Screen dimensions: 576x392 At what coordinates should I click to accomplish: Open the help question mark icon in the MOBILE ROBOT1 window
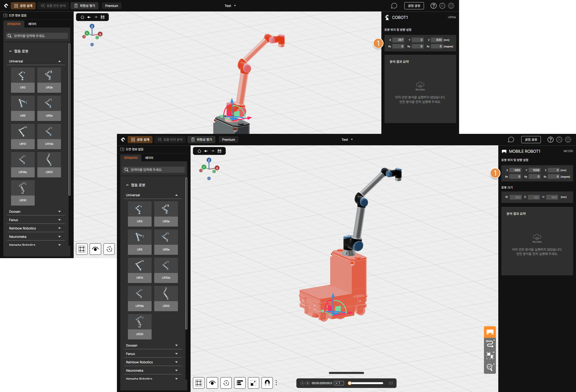coord(550,140)
